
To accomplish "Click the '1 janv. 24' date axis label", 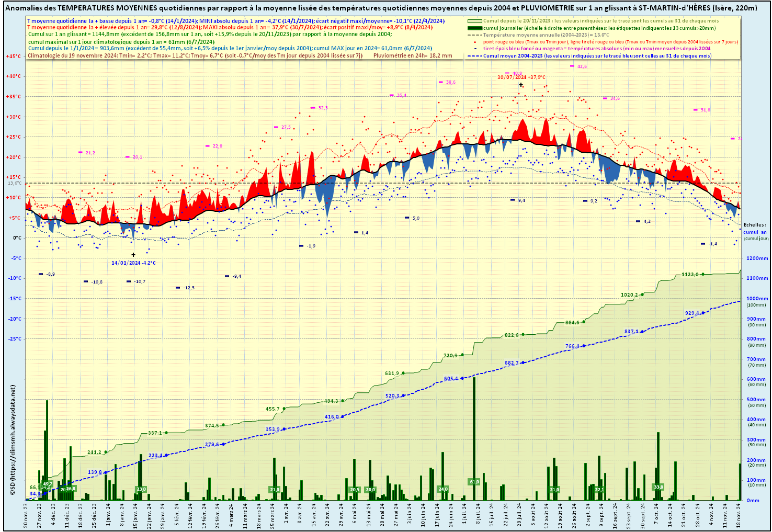I will click(x=108, y=514).
